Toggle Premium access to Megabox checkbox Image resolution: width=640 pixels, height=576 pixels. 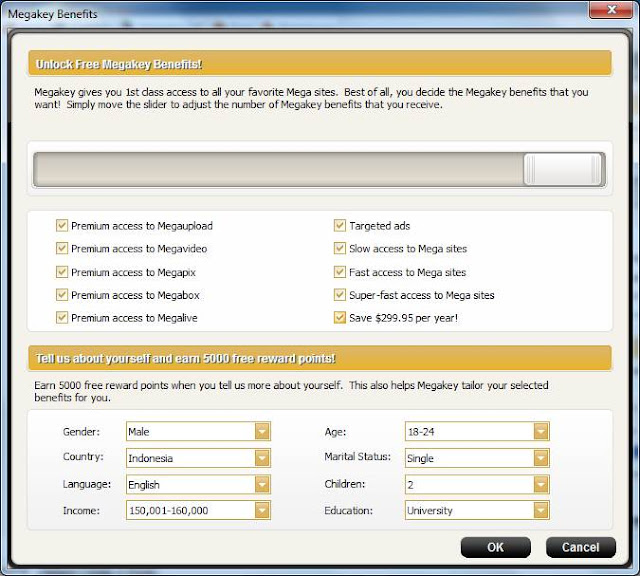pyautogui.click(x=62, y=295)
